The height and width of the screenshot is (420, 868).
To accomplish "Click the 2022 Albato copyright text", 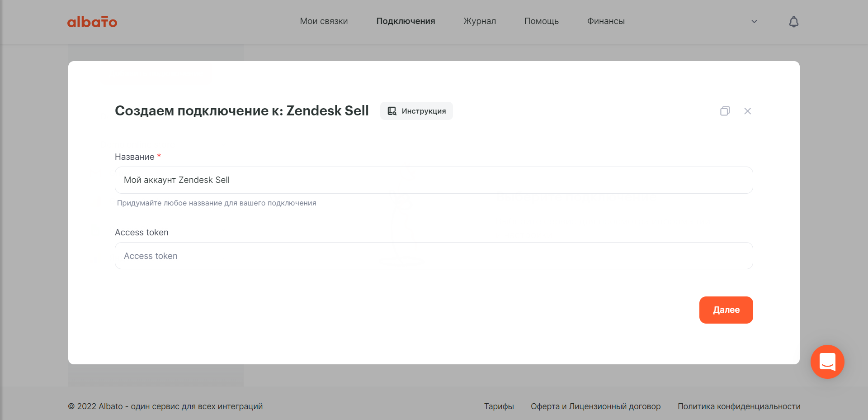I will 165,406.
